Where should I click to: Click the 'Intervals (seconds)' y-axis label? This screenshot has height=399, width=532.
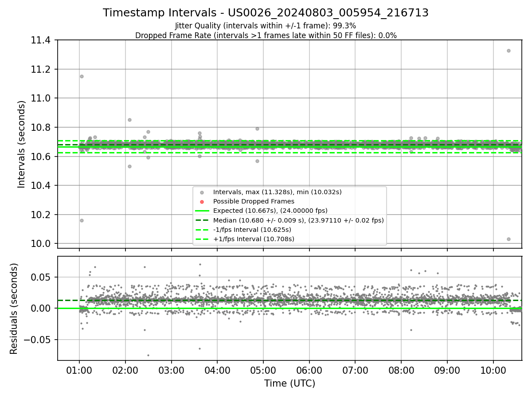click(22, 144)
